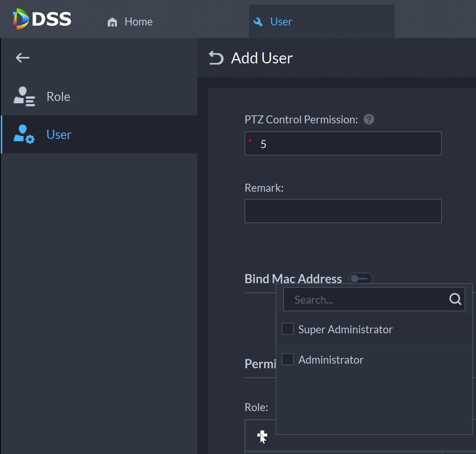Click the DSS logo
The image size is (476, 454).
(x=42, y=19)
